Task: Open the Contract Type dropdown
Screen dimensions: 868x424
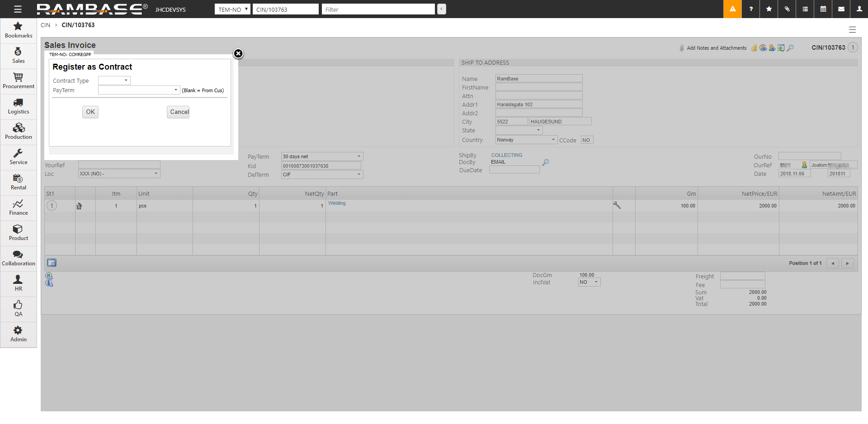Action: pos(114,80)
